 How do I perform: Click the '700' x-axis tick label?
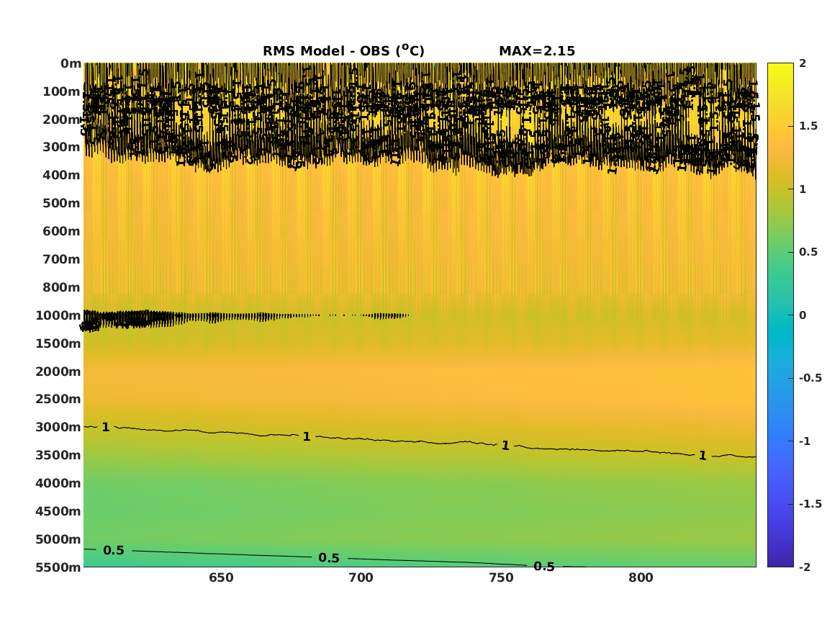coord(361,578)
